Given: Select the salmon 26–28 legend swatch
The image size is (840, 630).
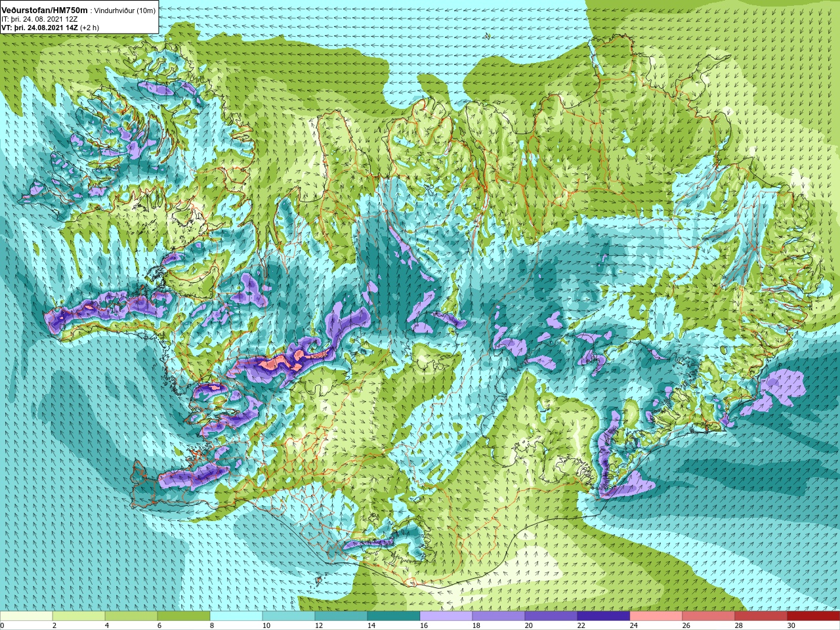Looking at the screenshot, I should pyautogui.click(x=709, y=616).
